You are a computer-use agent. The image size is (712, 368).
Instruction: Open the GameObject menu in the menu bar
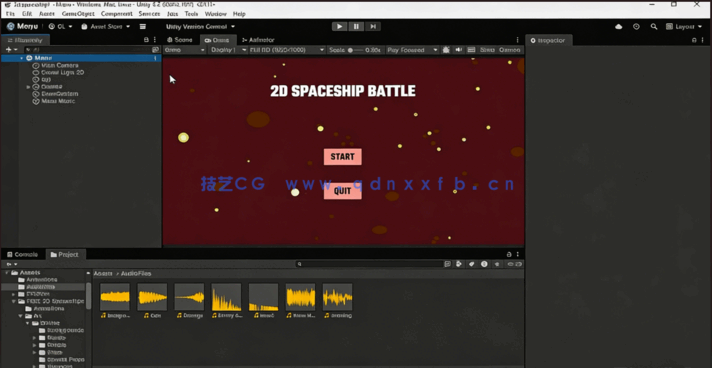click(x=78, y=14)
